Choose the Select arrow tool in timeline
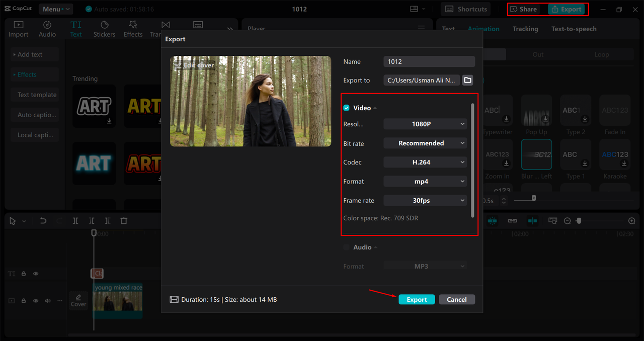 [x=13, y=221]
